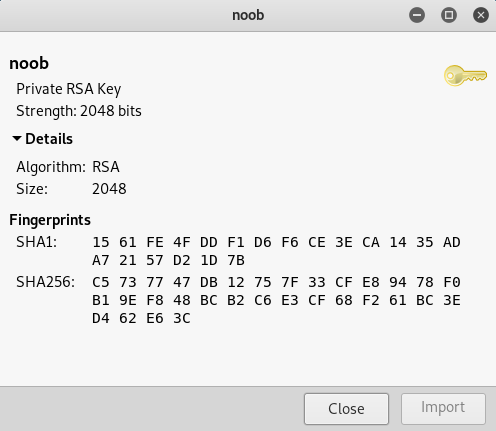The width and height of the screenshot is (496, 431).
Task: Click the Details section label
Action: 49,139
